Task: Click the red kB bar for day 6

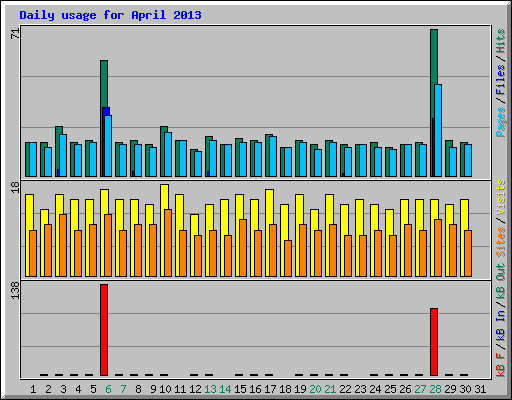Action: (x=104, y=330)
